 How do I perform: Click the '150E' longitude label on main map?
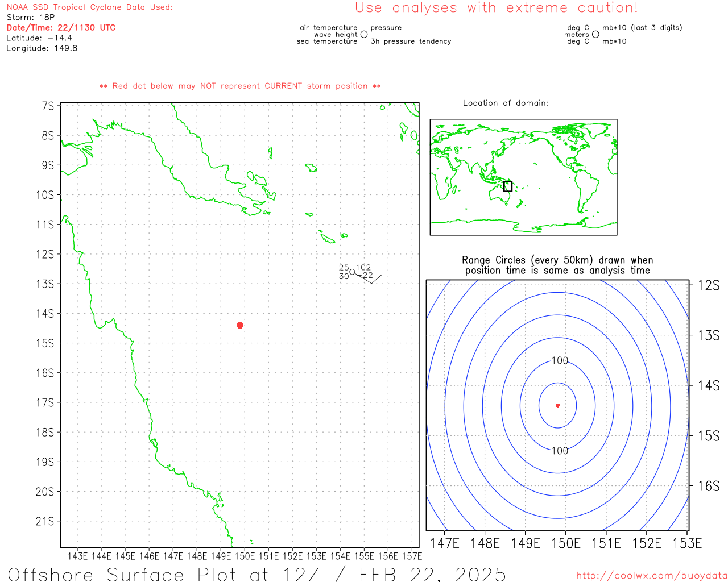tap(245, 556)
